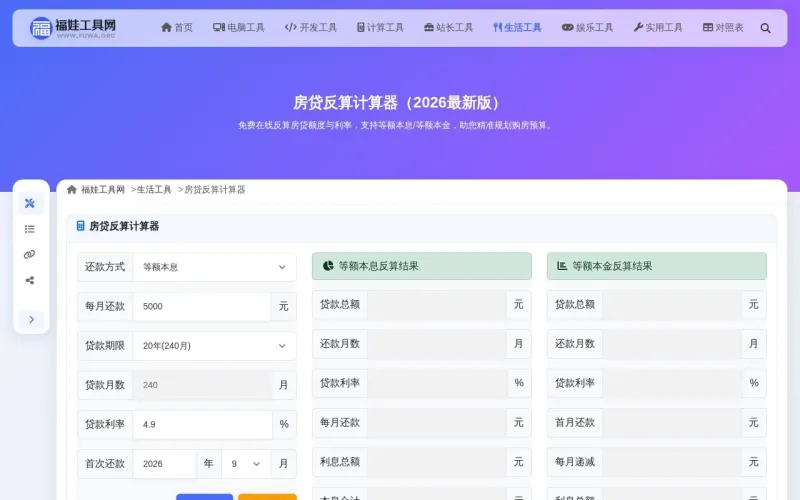Click the pie chart icon in 等额本息反算结果
This screenshot has height=500, width=800.
[328, 265]
